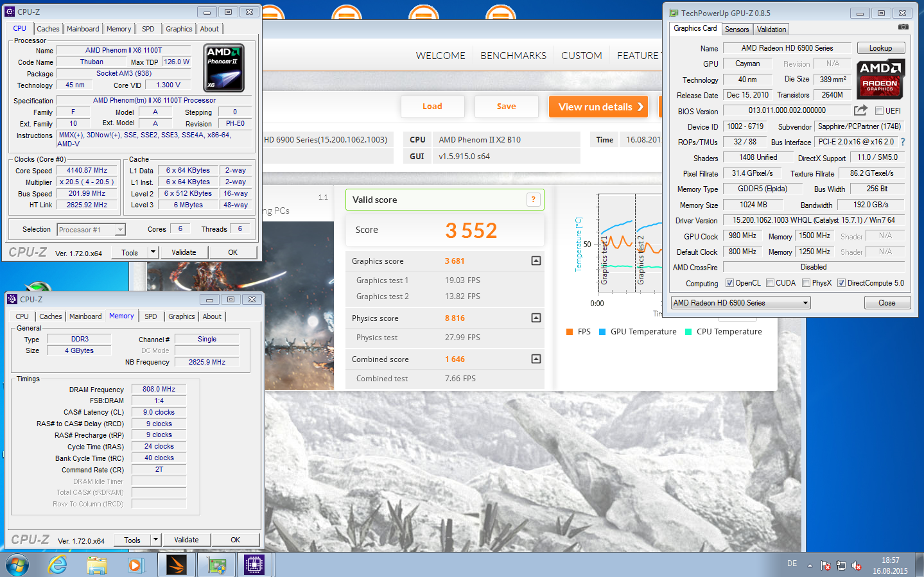This screenshot has width=924, height=577.
Task: Open Windows Explorer from the taskbar
Action: (x=97, y=565)
